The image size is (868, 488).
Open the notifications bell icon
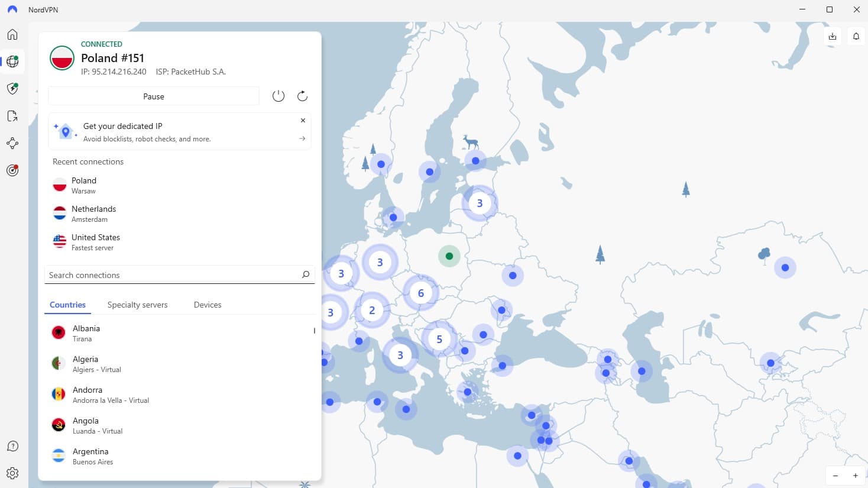pyautogui.click(x=856, y=36)
